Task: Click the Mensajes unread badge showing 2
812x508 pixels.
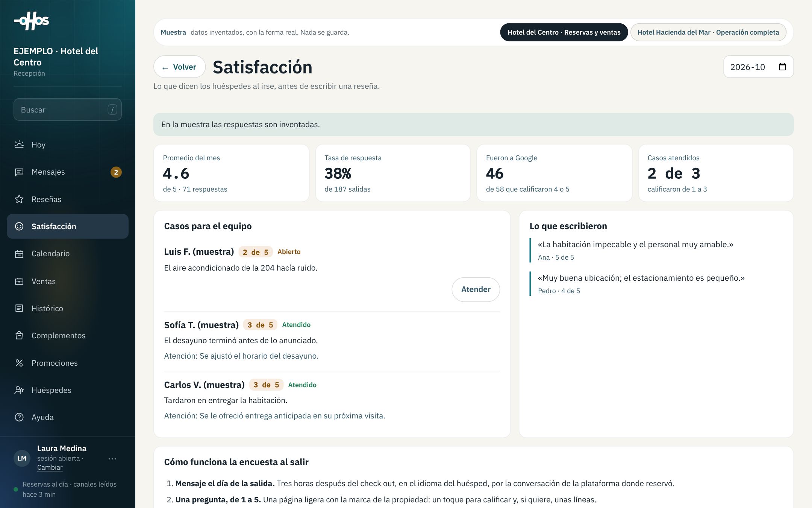Action: click(x=116, y=172)
